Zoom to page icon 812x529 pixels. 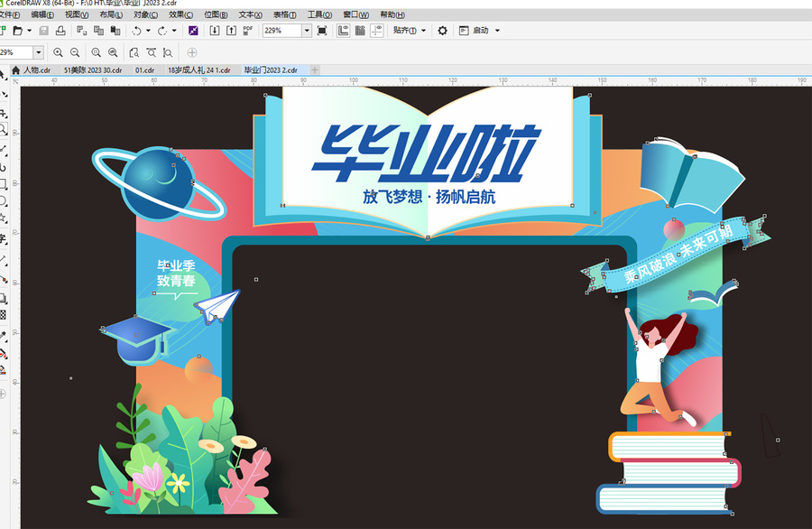[134, 52]
